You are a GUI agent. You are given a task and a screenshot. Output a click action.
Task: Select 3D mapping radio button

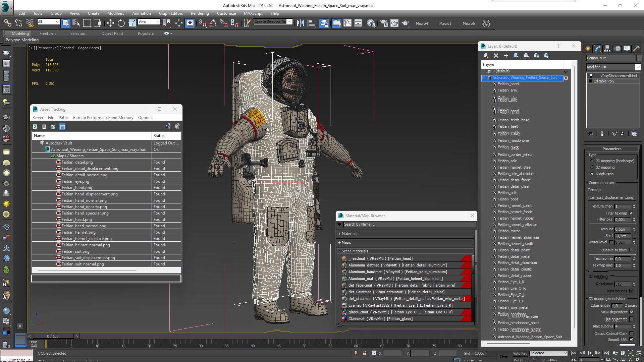(592, 167)
